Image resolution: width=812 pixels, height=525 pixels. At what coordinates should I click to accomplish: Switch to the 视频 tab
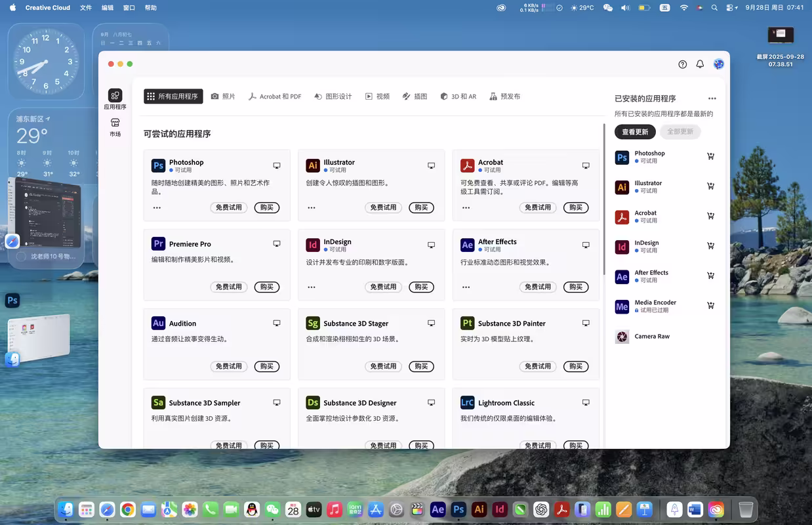click(378, 96)
